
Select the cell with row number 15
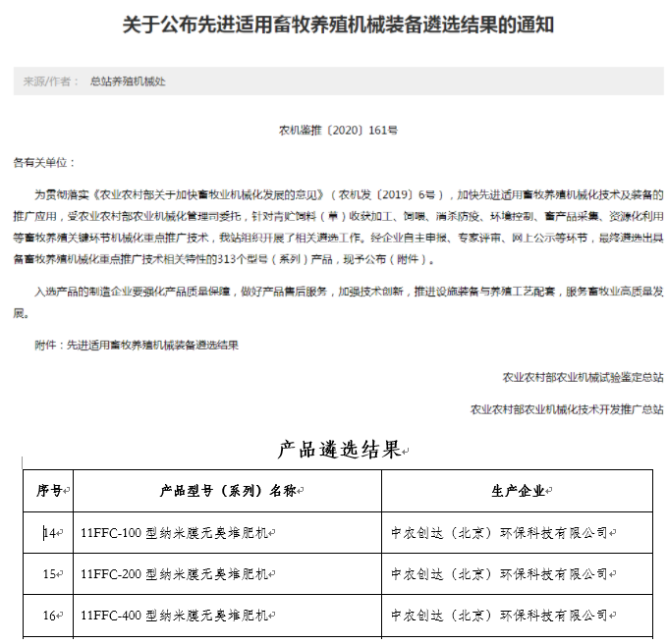click(x=51, y=574)
